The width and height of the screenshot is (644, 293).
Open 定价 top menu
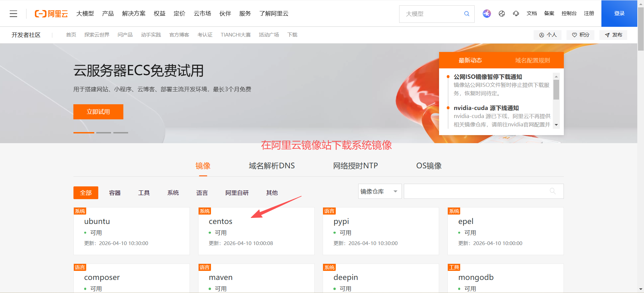pos(179,13)
